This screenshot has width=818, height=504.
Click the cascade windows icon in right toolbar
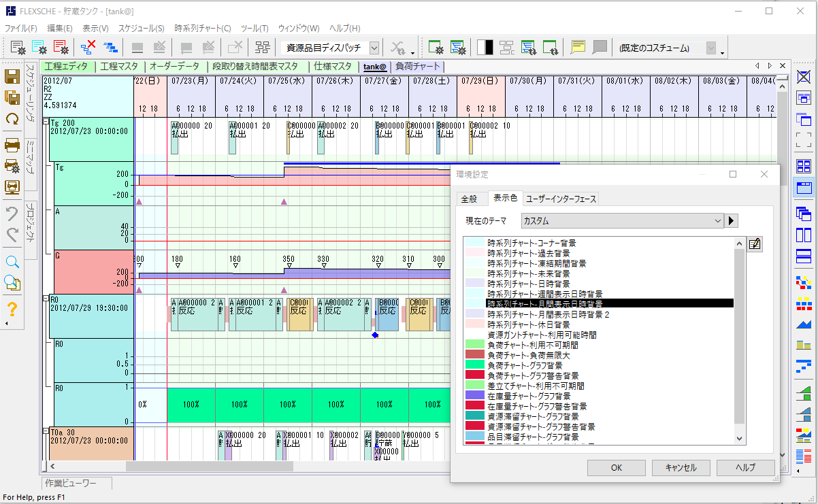coord(804,214)
